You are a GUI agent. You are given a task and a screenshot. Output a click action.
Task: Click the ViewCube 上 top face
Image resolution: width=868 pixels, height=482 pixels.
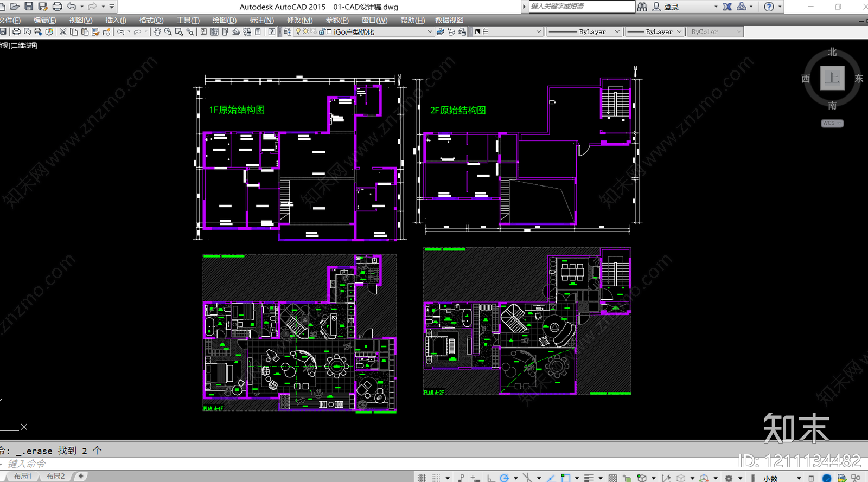coord(832,78)
